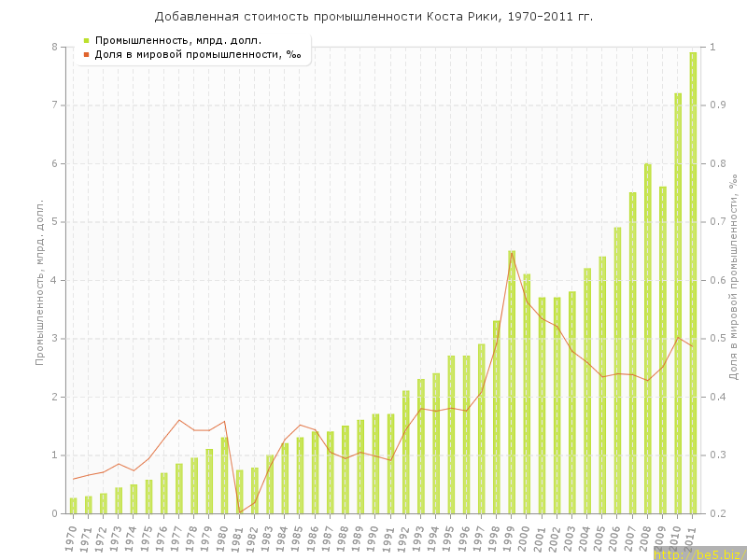Click the left y-axis value 8
This screenshot has height=560, width=747.
(x=53, y=47)
